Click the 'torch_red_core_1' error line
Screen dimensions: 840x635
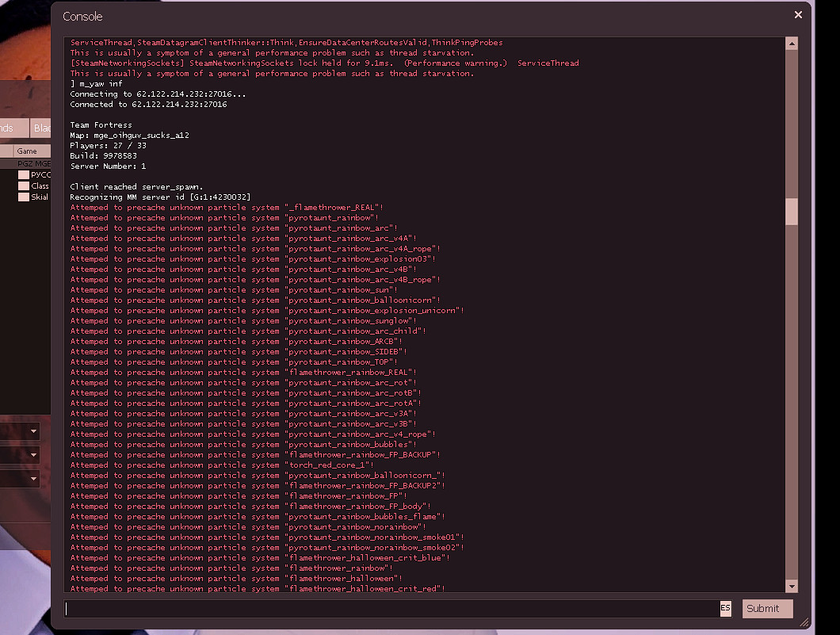(x=222, y=465)
